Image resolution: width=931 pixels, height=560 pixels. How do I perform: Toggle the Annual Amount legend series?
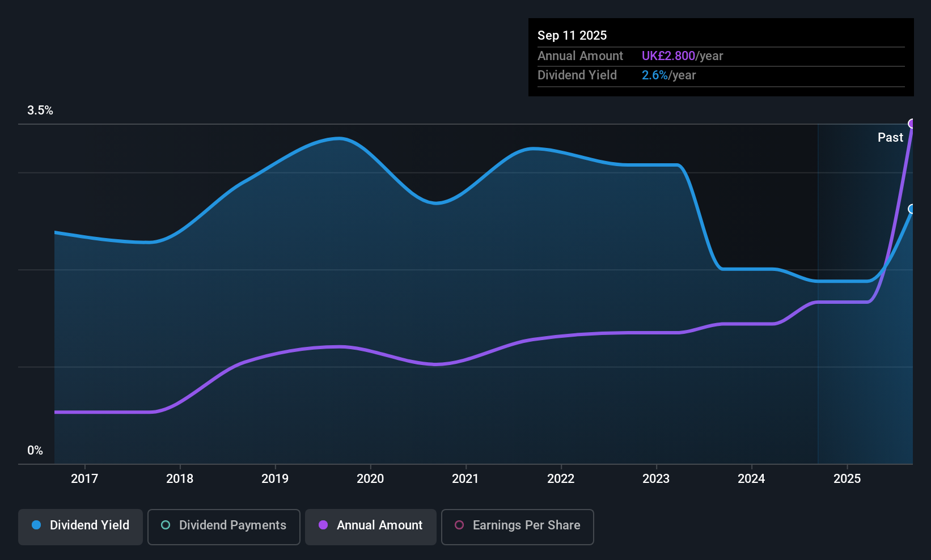(x=371, y=527)
